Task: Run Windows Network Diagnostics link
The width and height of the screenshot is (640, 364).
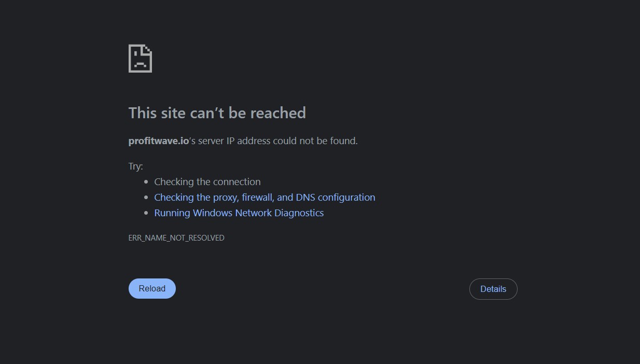Action: [239, 213]
